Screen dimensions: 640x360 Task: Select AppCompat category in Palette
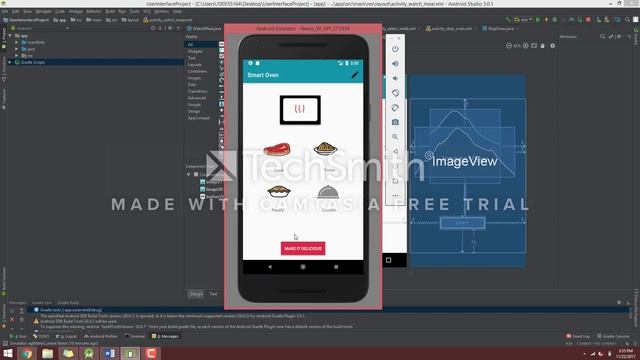click(x=198, y=118)
